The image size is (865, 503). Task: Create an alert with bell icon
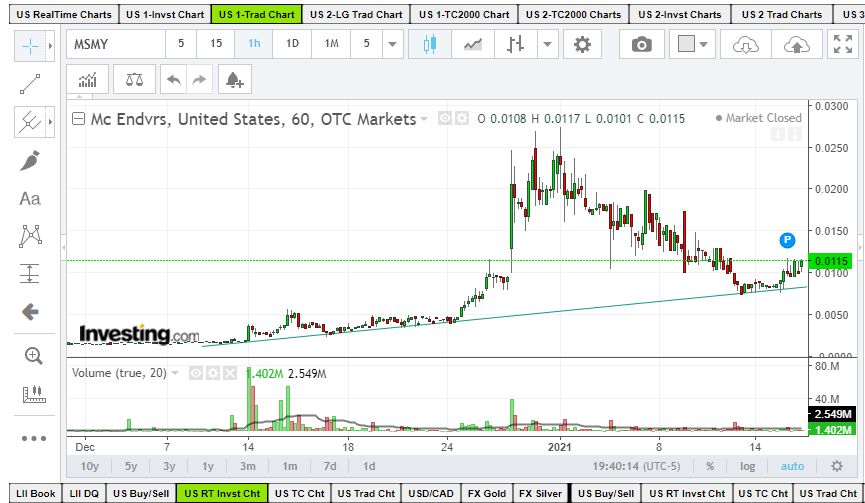(234, 80)
